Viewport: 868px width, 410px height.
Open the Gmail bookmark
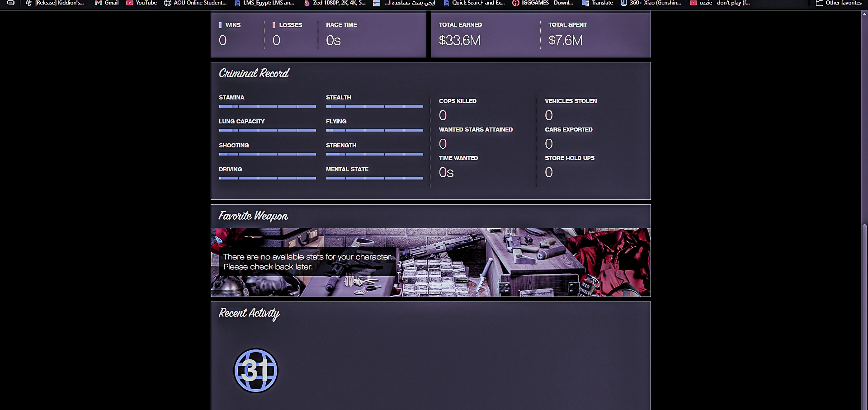[107, 3]
